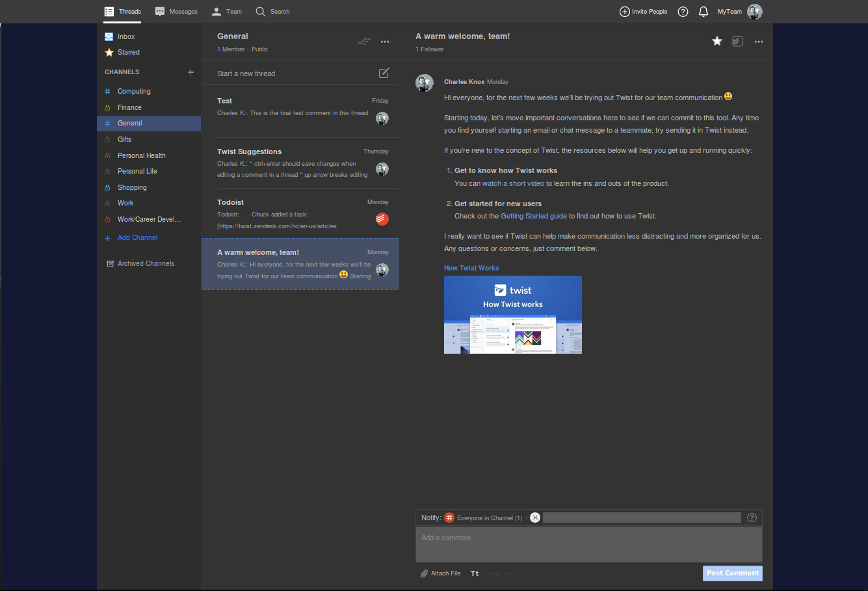Open the MyTeam account menu
Screen dimensions: 868x591
point(739,12)
